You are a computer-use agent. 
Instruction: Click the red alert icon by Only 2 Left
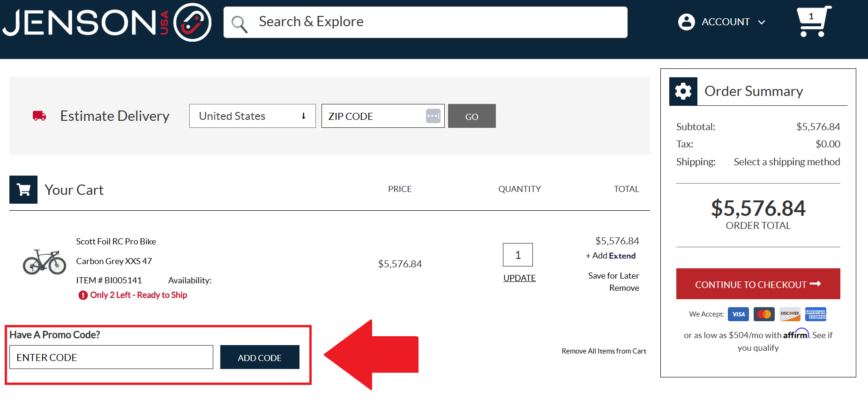pyautogui.click(x=83, y=295)
